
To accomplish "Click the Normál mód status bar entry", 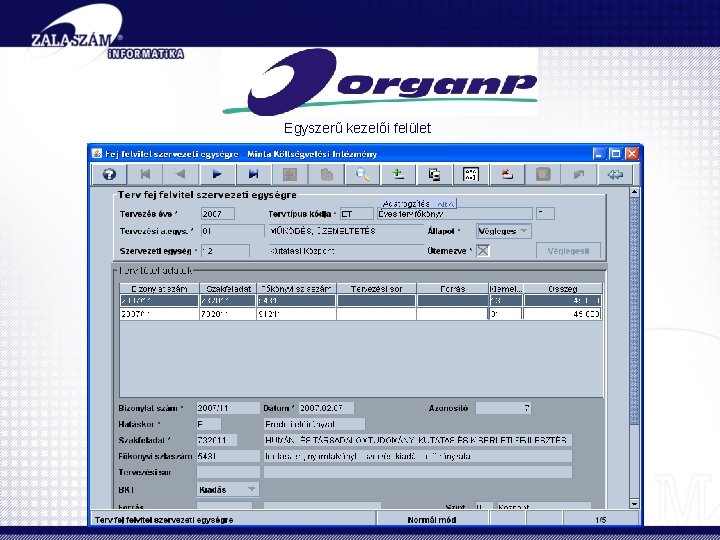I will (432, 520).
